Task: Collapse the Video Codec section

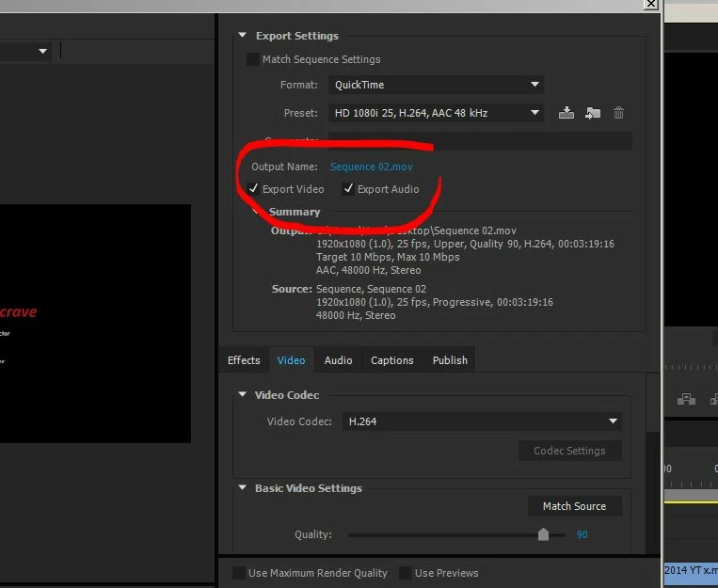Action: [x=242, y=394]
